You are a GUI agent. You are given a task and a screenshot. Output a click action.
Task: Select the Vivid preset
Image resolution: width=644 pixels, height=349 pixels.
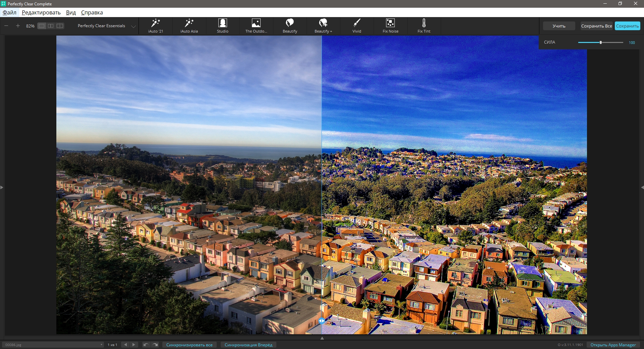(357, 26)
